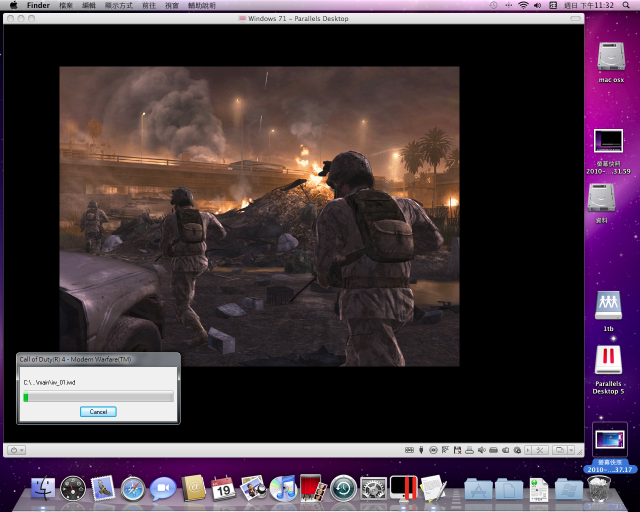
Task: Open the 檔案 menu
Action: coord(66,5)
